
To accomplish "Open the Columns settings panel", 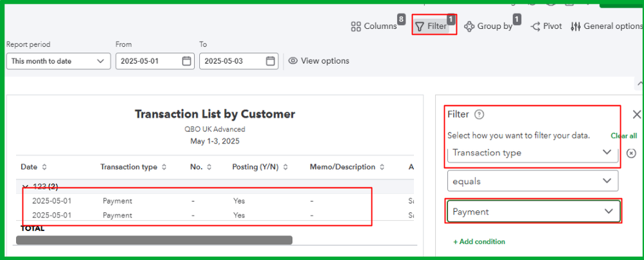I will coord(374,26).
